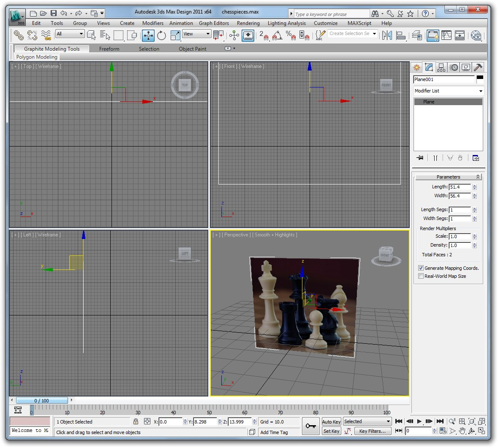This screenshot has width=498, height=448.
Task: Switch to the Freeform tab
Action: [x=109, y=49]
